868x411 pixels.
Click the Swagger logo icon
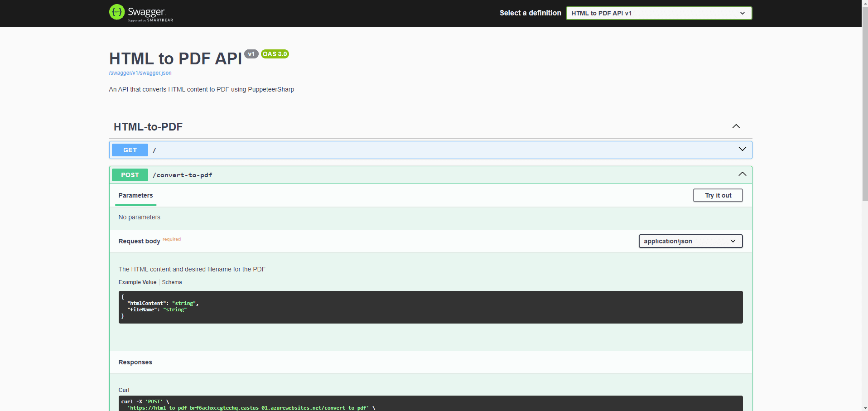tap(117, 12)
